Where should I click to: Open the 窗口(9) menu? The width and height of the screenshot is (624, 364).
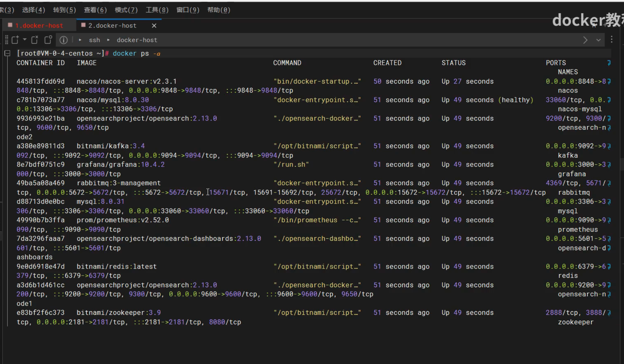point(188,10)
